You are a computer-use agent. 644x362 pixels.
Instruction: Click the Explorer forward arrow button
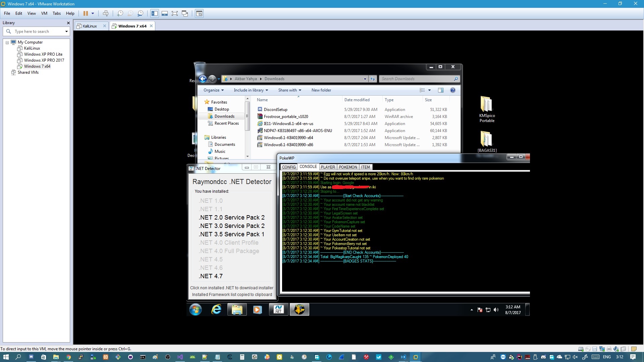[x=212, y=79]
